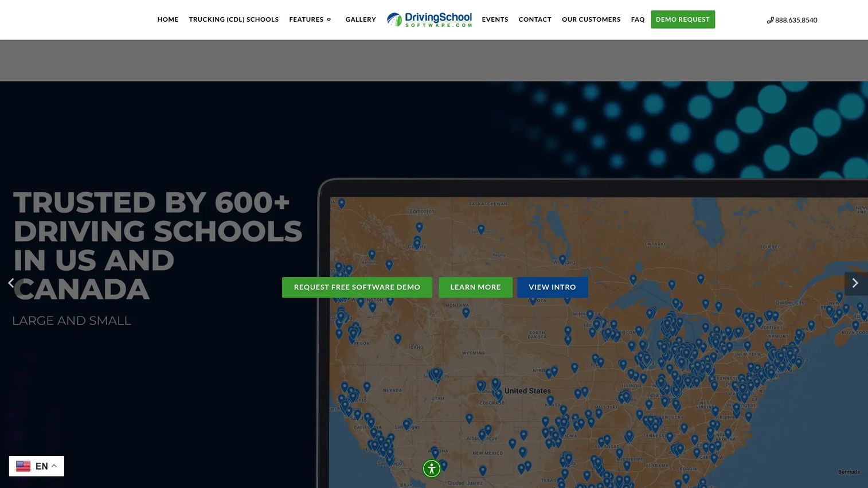The image size is (868, 488).
Task: Click the US flag icon
Action: coord(24,466)
